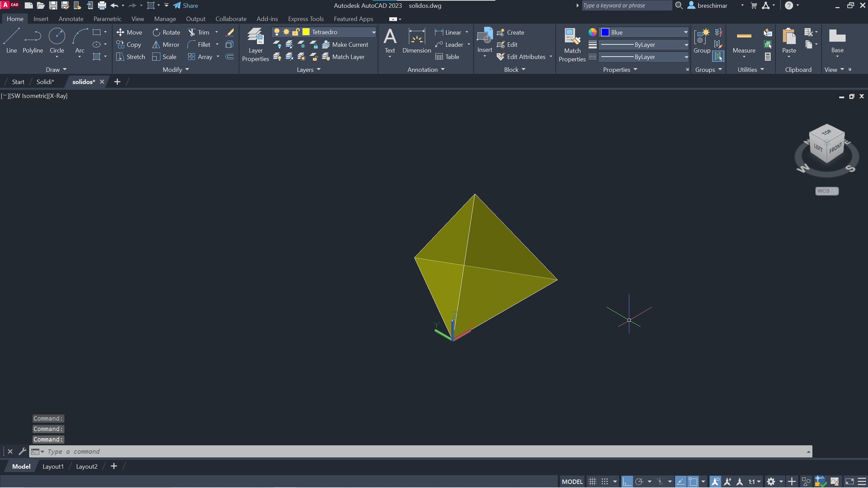The image size is (868, 488).
Task: Open the Blue object color dropdown
Action: pos(686,32)
